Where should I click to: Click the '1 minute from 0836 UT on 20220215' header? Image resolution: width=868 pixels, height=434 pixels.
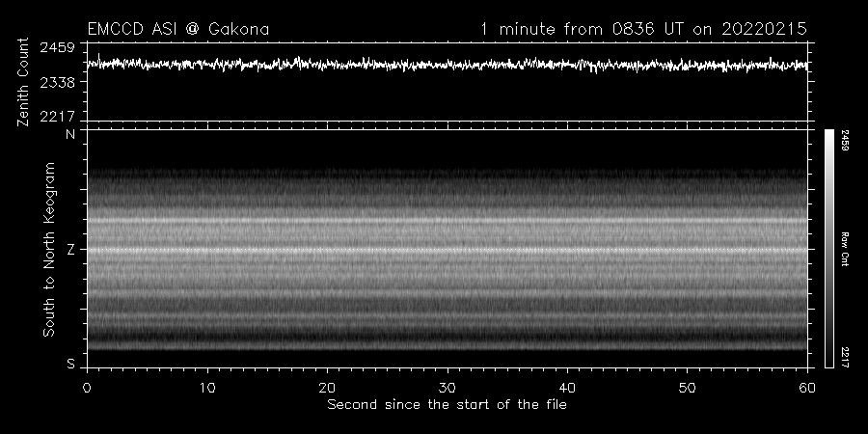tap(643, 29)
